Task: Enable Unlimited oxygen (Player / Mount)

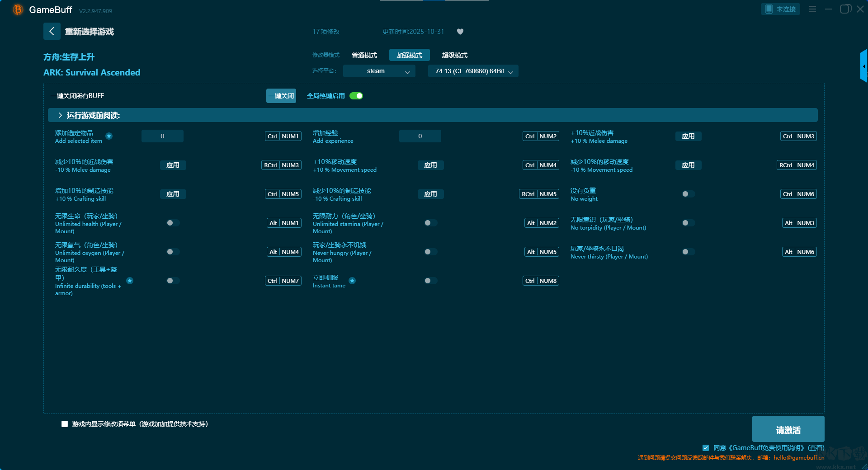Action: (173, 252)
